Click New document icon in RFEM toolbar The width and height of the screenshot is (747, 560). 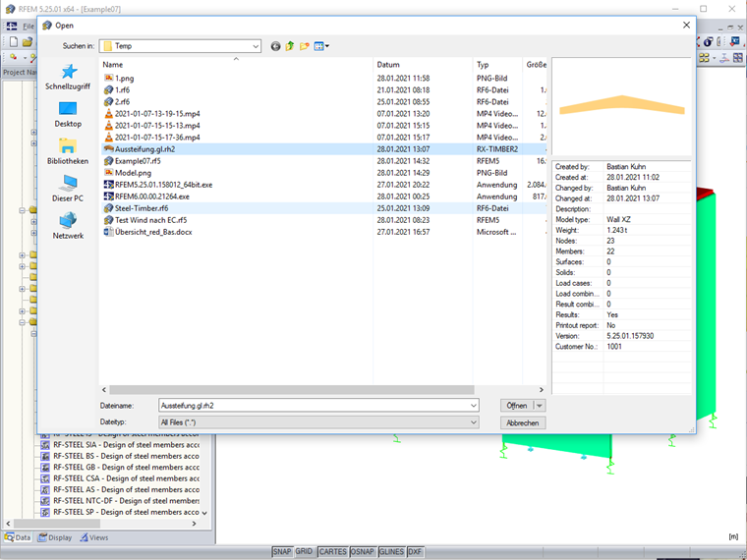pos(14,42)
